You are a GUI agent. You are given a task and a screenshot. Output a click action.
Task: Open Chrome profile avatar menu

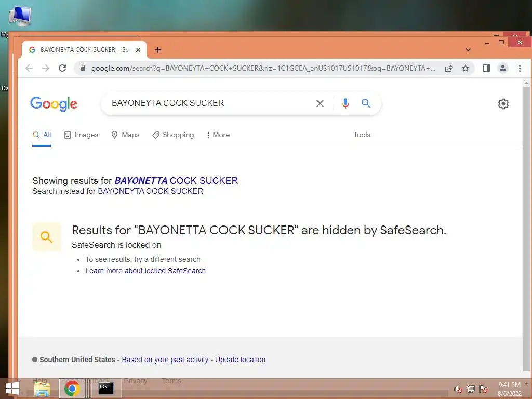click(503, 68)
